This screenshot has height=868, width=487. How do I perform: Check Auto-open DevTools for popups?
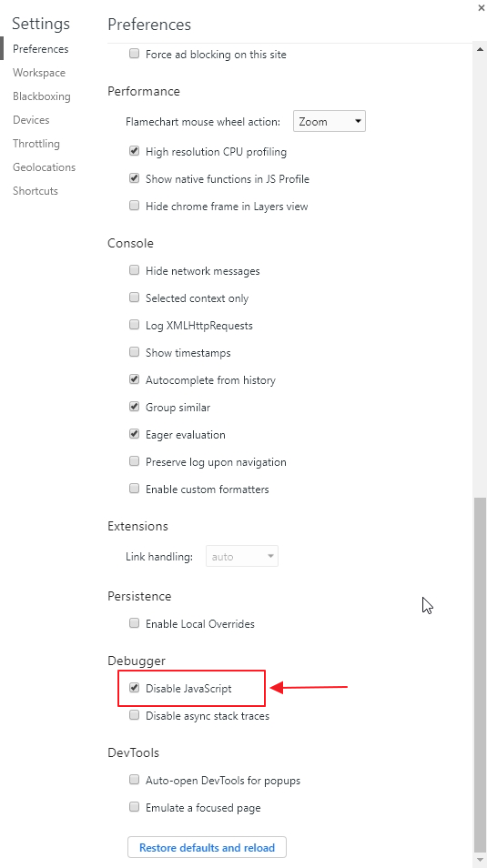point(134,780)
